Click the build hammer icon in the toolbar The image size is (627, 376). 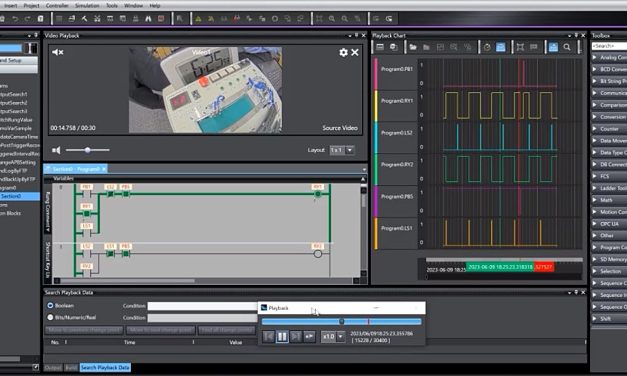pyautogui.click(x=84, y=18)
